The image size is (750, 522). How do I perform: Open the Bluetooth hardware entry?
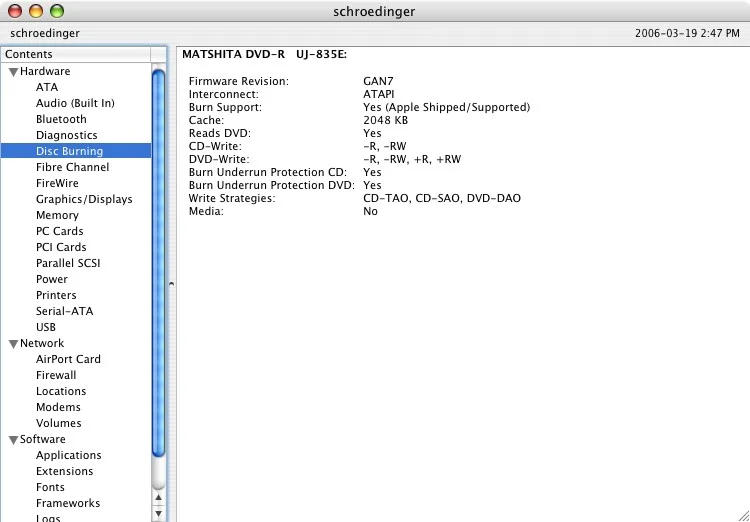click(x=61, y=119)
